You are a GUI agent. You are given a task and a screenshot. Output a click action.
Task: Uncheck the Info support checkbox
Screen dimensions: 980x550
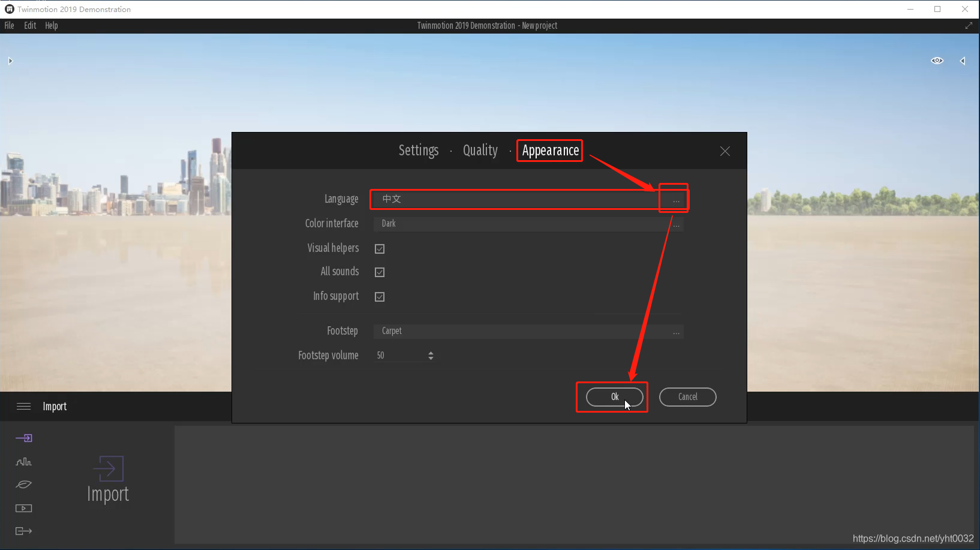coord(380,297)
